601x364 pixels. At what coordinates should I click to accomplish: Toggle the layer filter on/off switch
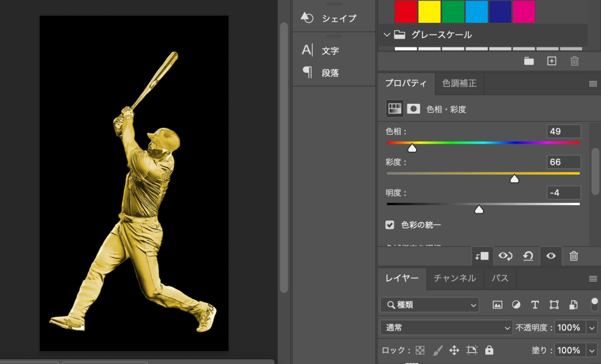click(594, 304)
